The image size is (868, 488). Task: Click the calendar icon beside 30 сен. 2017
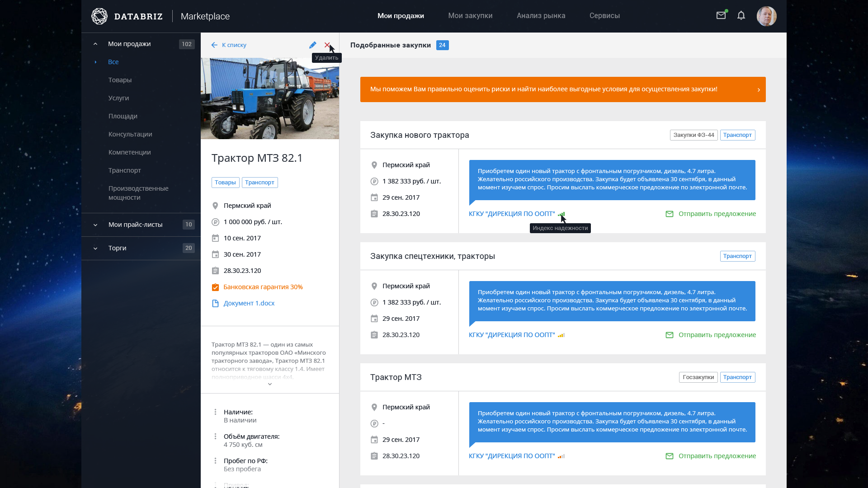click(x=215, y=254)
